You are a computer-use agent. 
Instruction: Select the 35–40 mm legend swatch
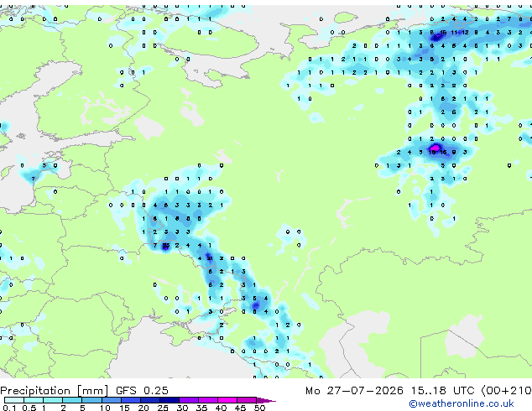tap(208, 400)
